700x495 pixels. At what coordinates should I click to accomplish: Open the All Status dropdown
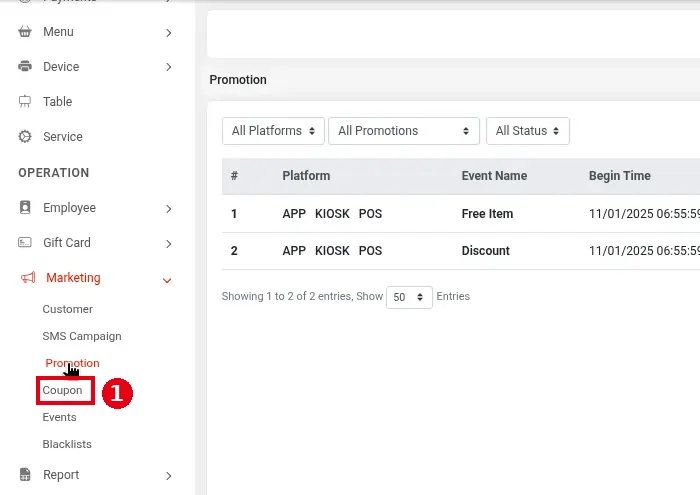pyautogui.click(x=528, y=131)
